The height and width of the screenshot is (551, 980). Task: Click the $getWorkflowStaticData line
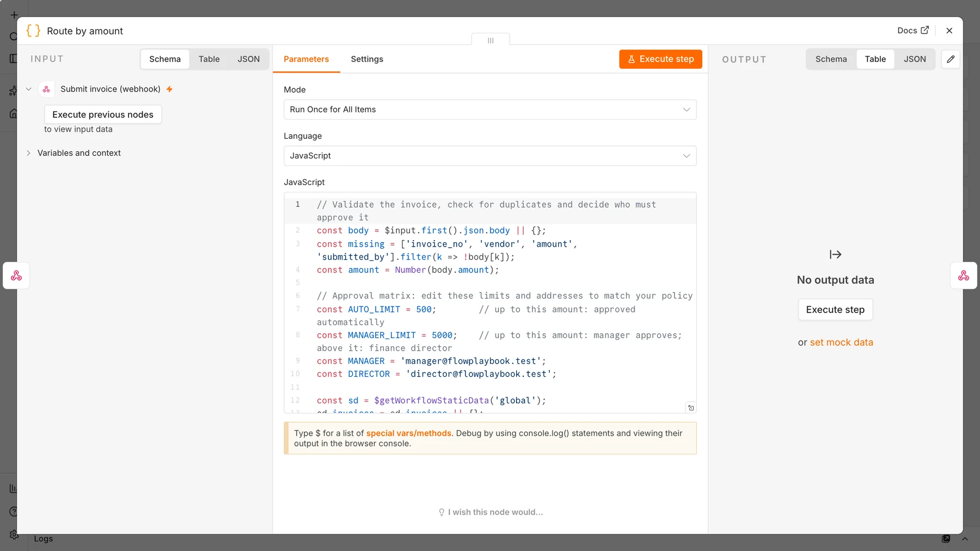[x=431, y=400]
